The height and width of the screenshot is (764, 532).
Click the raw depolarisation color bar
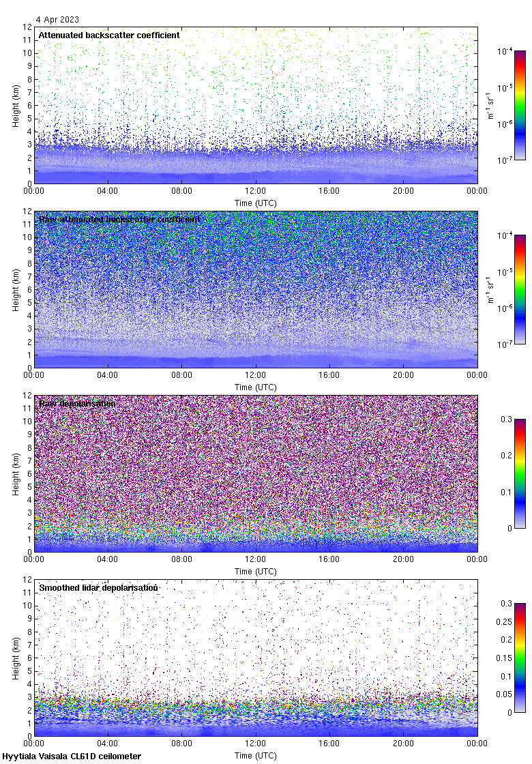520,473
